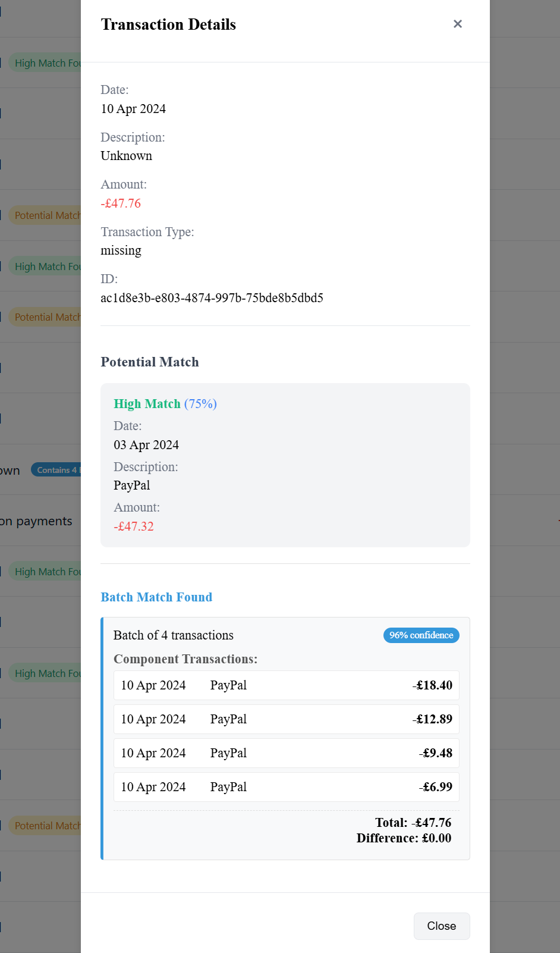Click the Difference £0.00 value
The height and width of the screenshot is (953, 560).
[404, 838]
